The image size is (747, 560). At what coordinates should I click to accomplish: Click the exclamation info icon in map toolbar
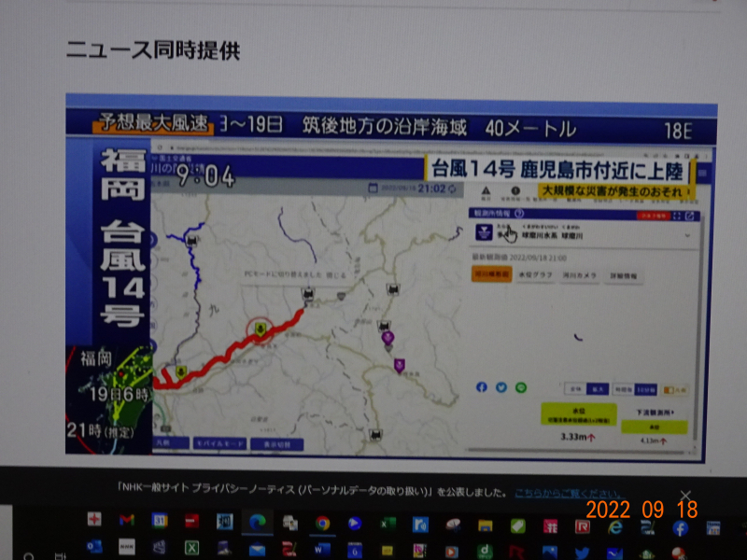(x=515, y=191)
